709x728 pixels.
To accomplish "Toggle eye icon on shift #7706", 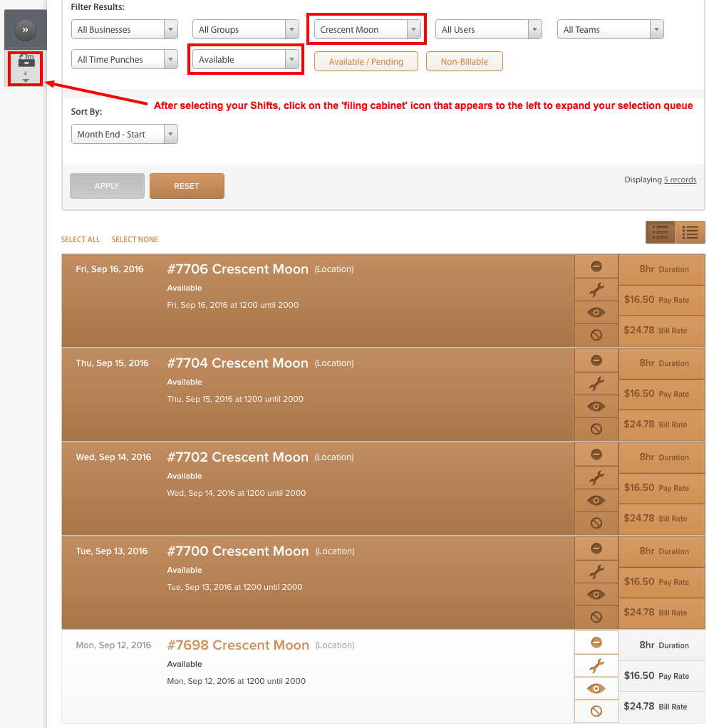I will coord(596,313).
